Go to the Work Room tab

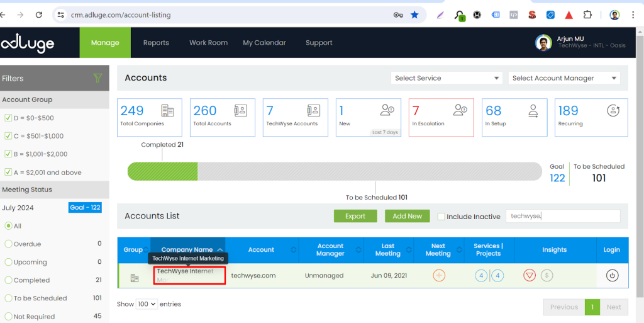click(x=208, y=43)
